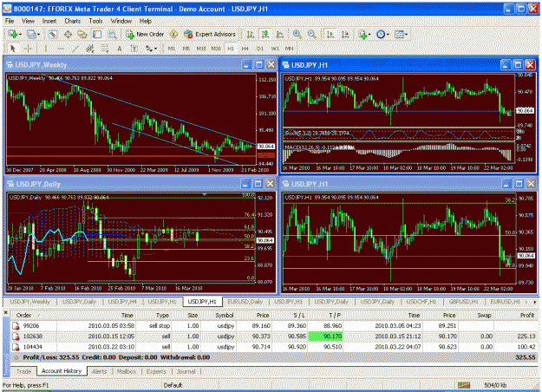Set timeframe to D1
542x392 pixels.
[260, 49]
